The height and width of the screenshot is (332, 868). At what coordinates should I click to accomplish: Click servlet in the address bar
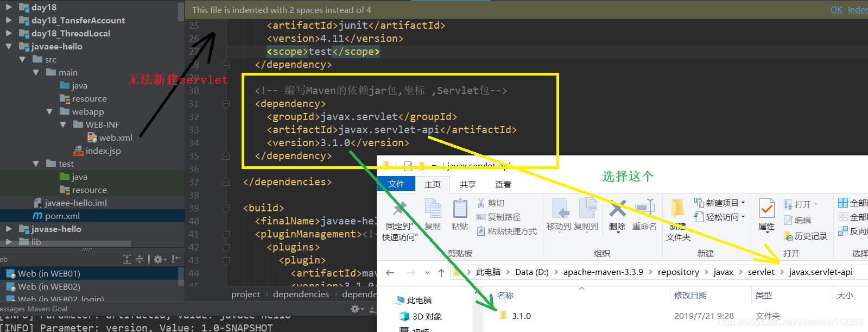click(x=761, y=272)
